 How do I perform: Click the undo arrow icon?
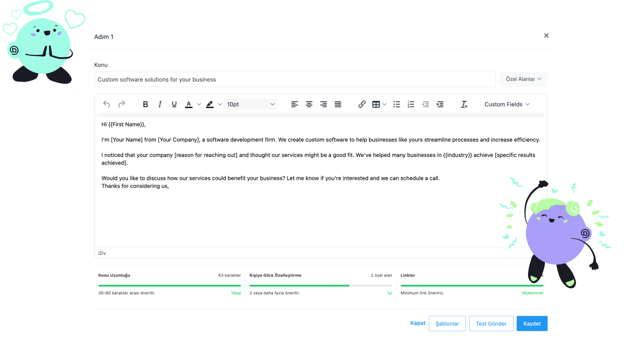(x=107, y=104)
